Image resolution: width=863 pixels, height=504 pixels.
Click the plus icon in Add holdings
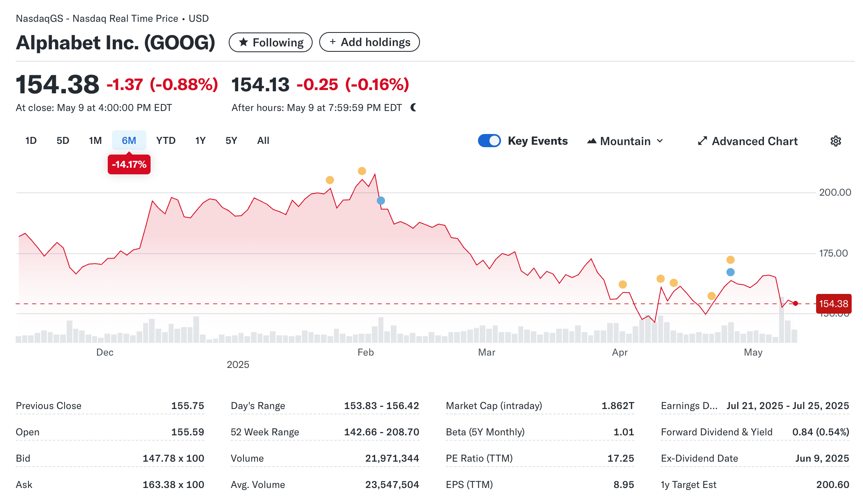(x=332, y=42)
